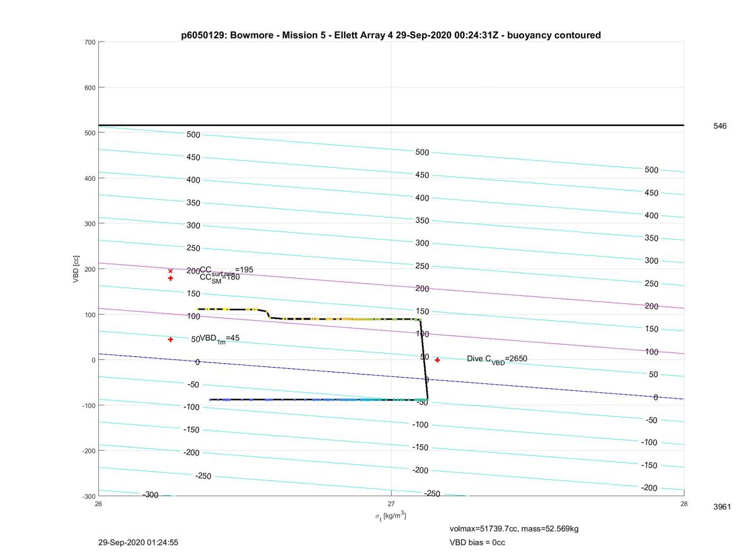The width and height of the screenshot is (756, 558).
Task: Select the '3961' value at bottom right
Action: [x=722, y=507]
